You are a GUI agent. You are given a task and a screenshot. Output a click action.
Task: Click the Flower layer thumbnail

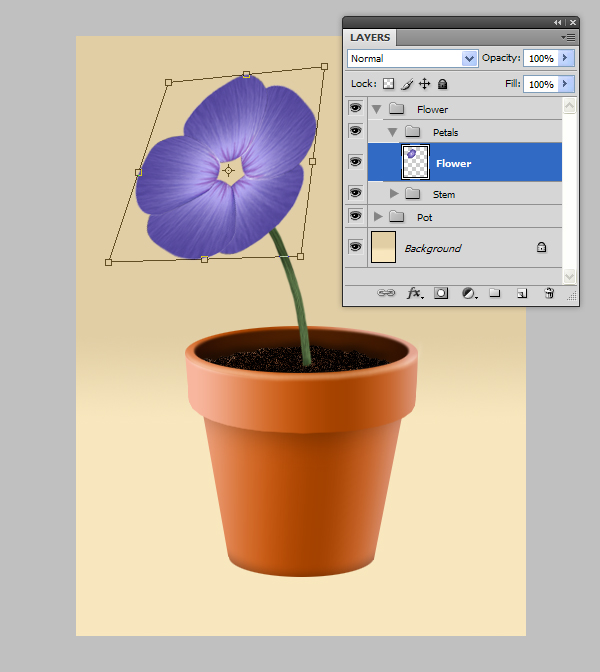click(415, 162)
